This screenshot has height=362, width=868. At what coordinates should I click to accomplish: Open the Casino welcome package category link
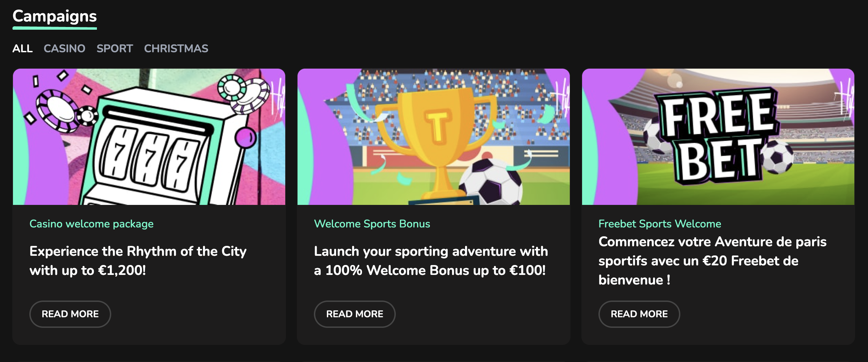tap(91, 224)
